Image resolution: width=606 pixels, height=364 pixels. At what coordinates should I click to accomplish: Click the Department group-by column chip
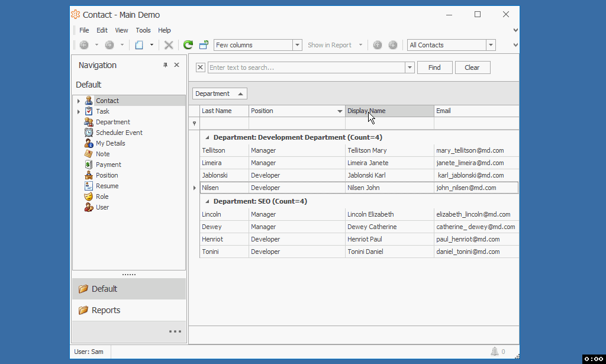[x=220, y=94]
